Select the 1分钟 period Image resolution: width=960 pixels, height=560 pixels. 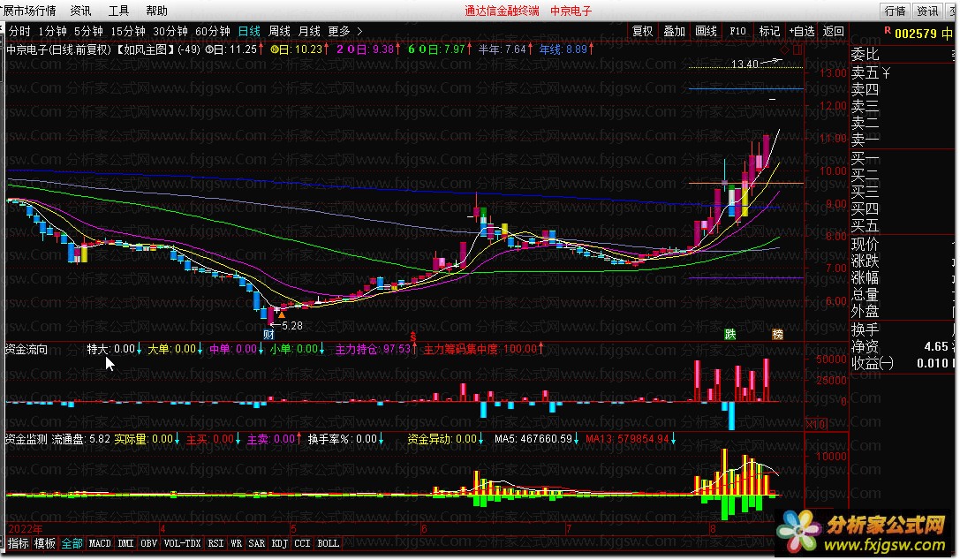[52, 31]
